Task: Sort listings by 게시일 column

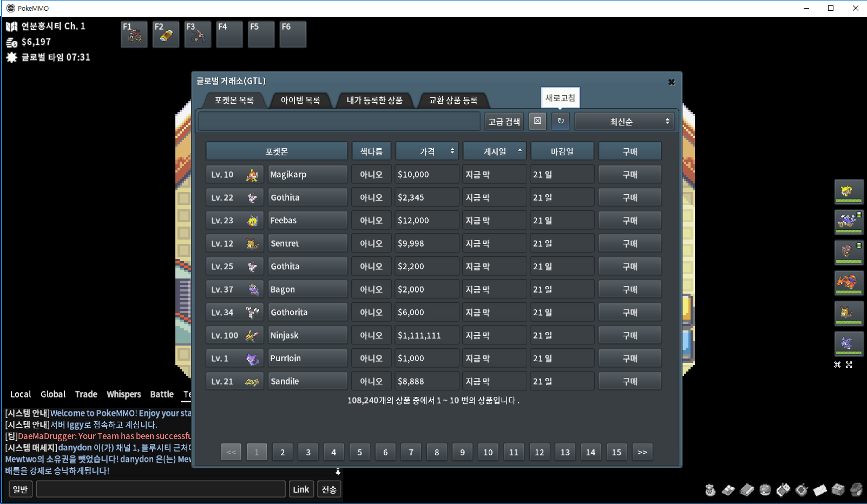Action: (x=495, y=151)
